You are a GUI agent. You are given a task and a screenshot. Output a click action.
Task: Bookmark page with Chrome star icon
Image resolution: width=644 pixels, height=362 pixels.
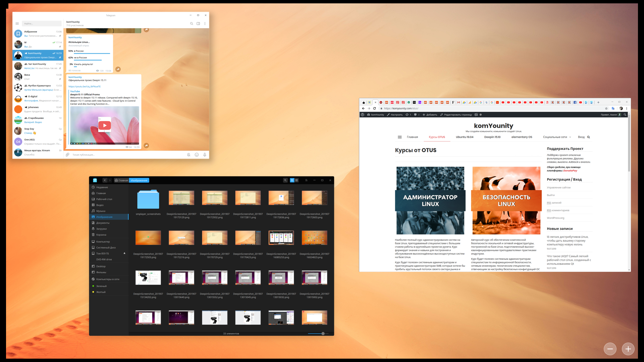point(606,108)
